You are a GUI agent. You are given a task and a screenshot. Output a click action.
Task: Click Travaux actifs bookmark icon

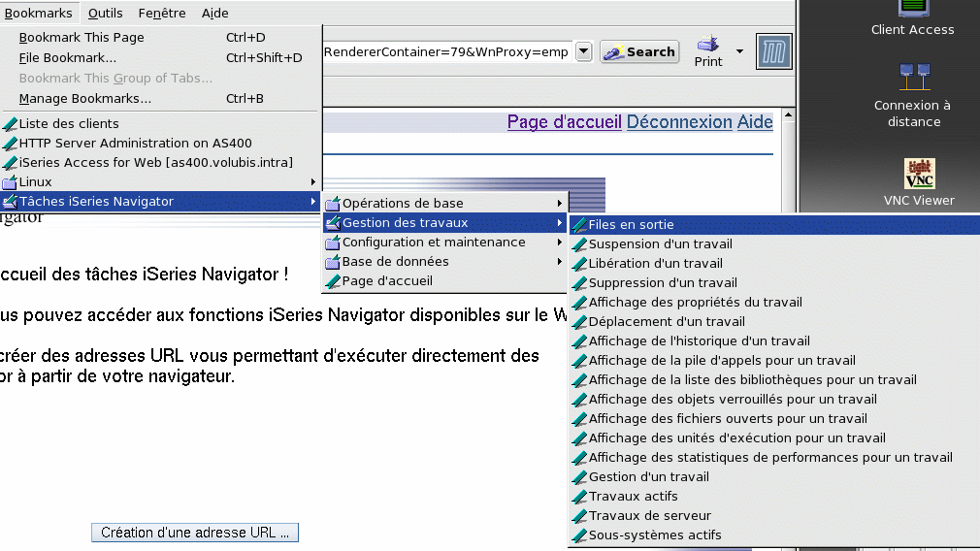[579, 496]
